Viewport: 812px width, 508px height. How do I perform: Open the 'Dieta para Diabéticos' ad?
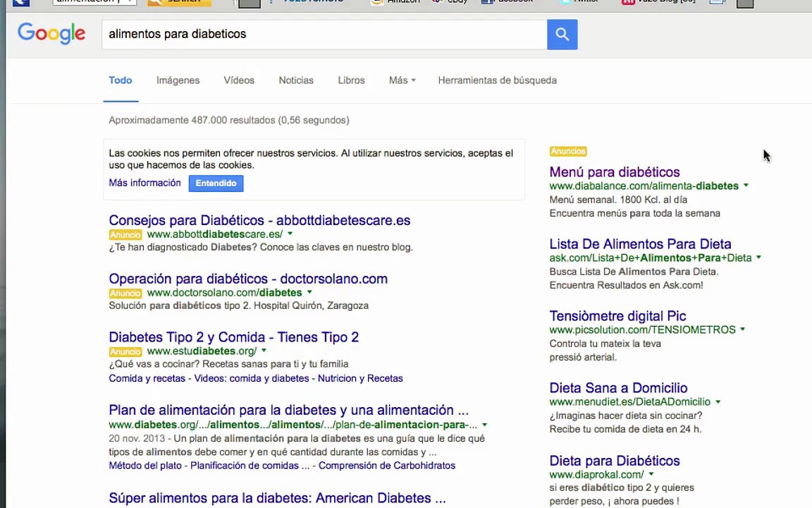614,461
